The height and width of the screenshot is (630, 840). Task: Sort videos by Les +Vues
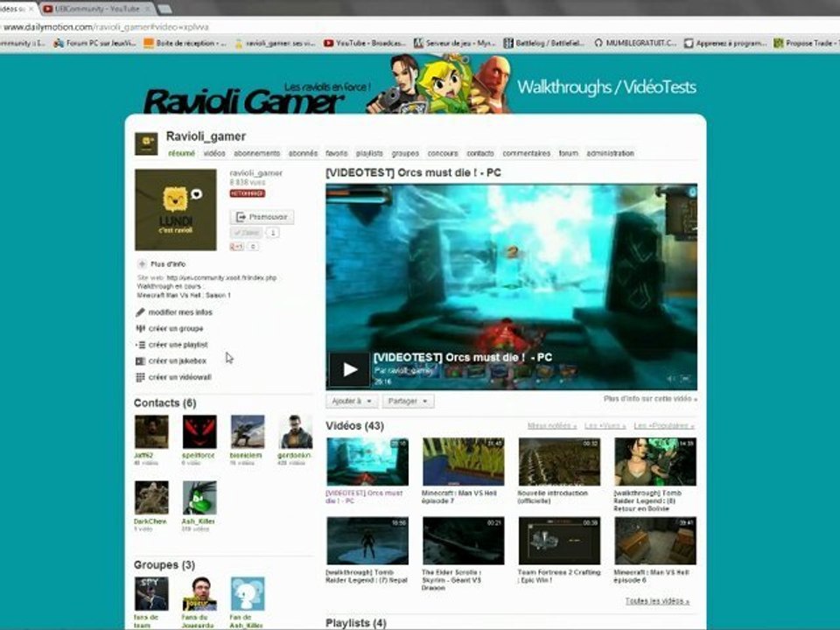pyautogui.click(x=605, y=426)
